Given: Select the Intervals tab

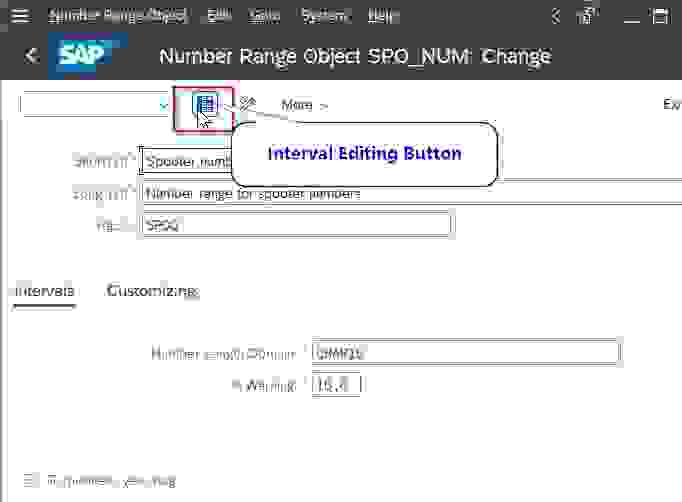Looking at the screenshot, I should [x=42, y=291].
